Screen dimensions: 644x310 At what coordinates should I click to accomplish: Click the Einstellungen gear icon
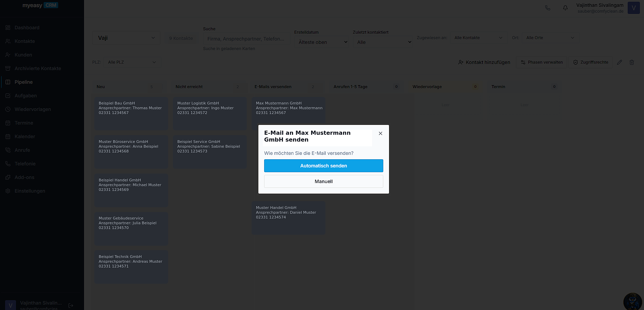8,191
